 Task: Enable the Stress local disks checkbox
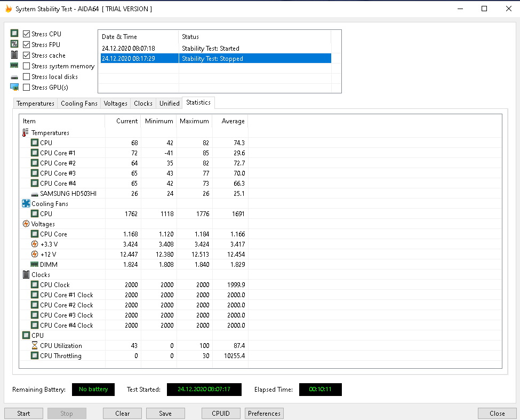[27, 77]
